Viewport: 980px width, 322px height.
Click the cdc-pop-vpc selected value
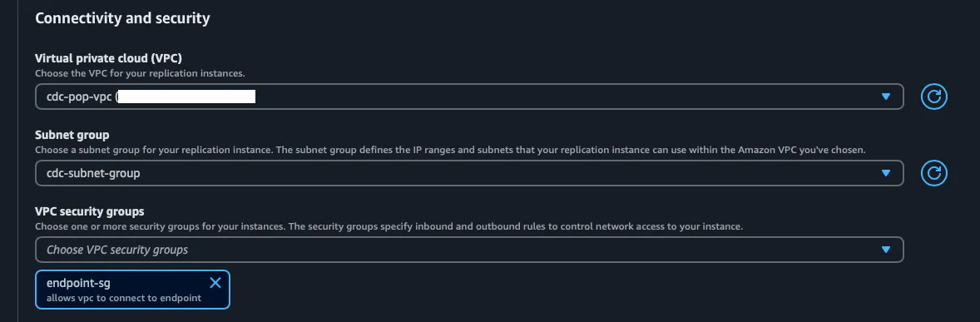pos(79,97)
